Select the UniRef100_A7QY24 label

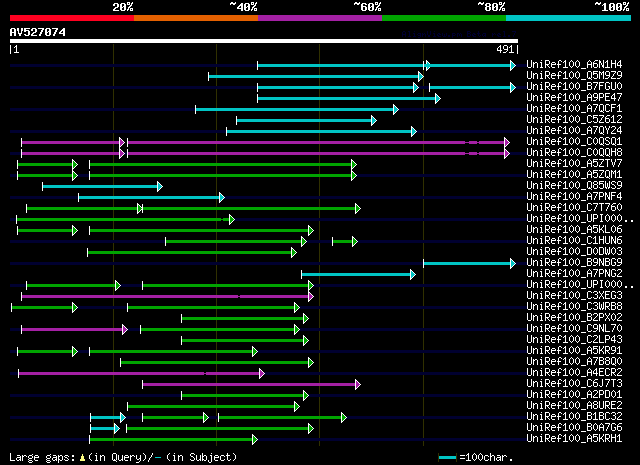point(574,131)
